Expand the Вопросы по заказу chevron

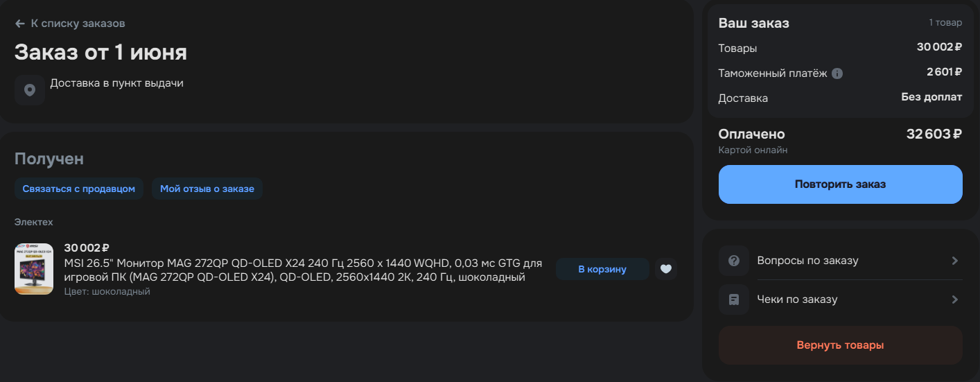point(954,261)
